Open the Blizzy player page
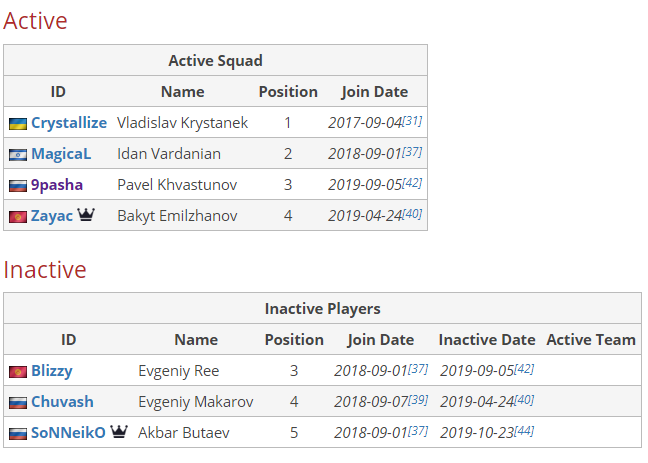648x463 pixels. click(52, 371)
